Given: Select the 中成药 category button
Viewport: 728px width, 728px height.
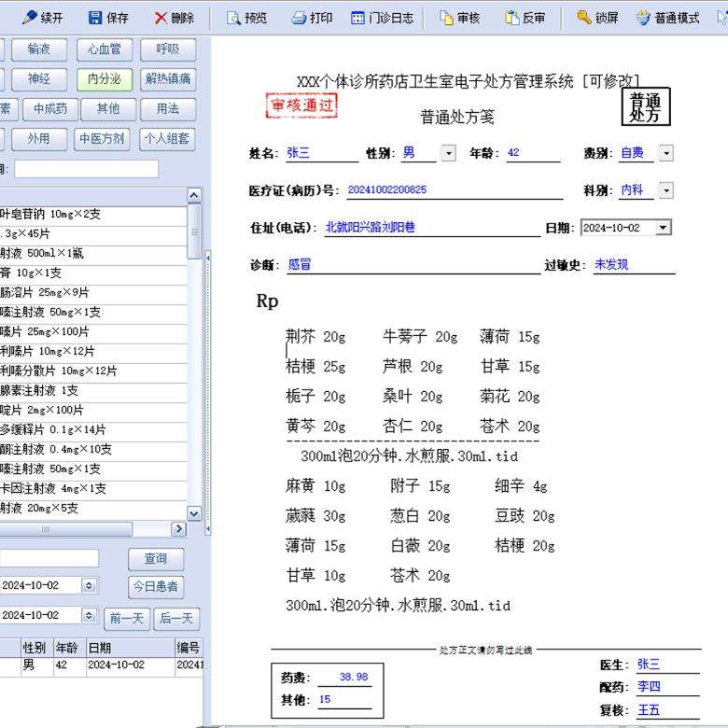Looking at the screenshot, I should click(50, 109).
